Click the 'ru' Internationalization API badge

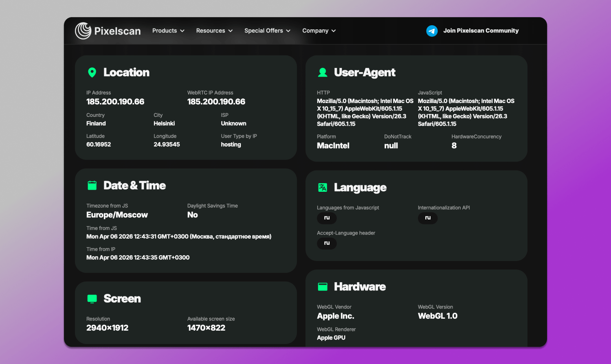click(x=428, y=218)
